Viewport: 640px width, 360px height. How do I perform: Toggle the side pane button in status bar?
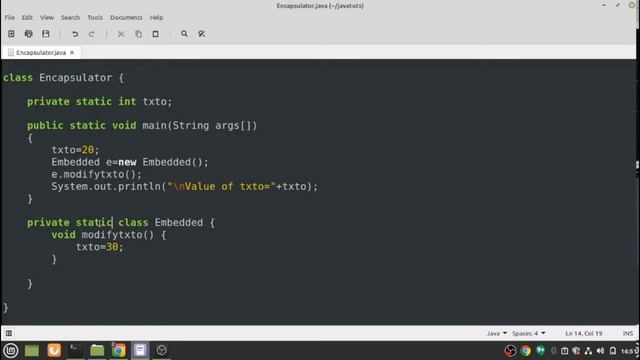(x=9, y=333)
